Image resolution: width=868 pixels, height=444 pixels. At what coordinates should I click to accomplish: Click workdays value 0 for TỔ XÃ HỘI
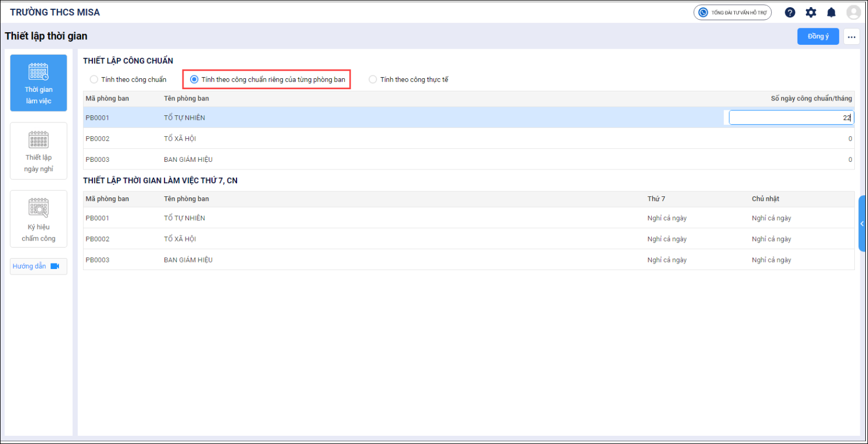click(850, 139)
